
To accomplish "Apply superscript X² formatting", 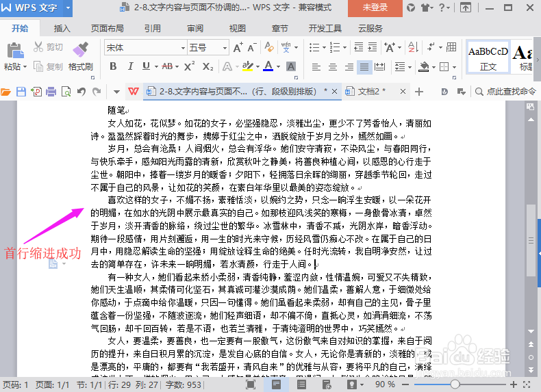I will (x=189, y=66).
